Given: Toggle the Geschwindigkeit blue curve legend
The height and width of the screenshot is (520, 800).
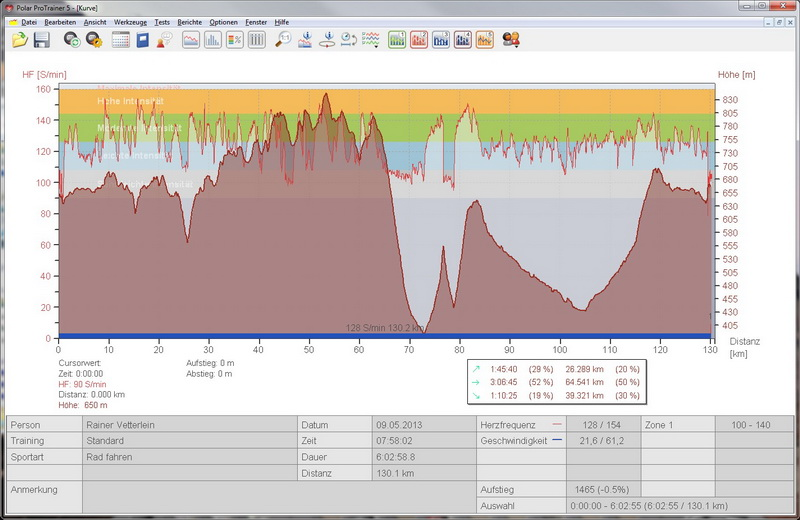Looking at the screenshot, I should point(557,440).
